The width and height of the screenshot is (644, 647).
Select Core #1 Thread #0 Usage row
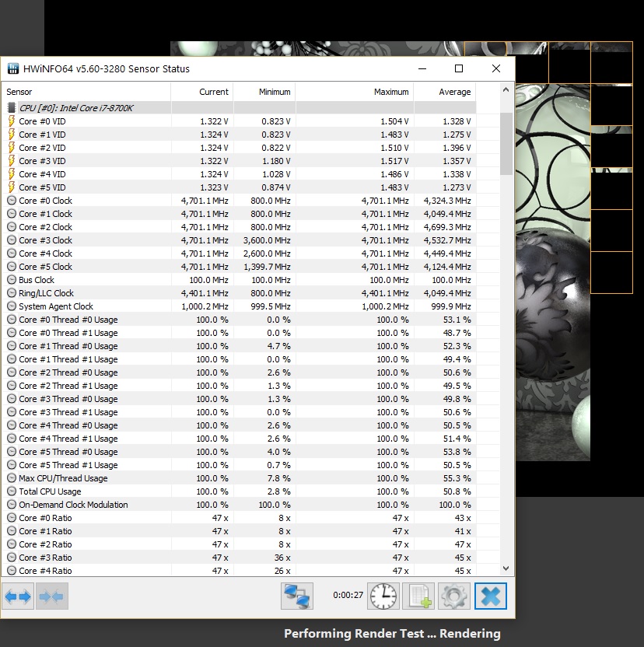point(239,346)
